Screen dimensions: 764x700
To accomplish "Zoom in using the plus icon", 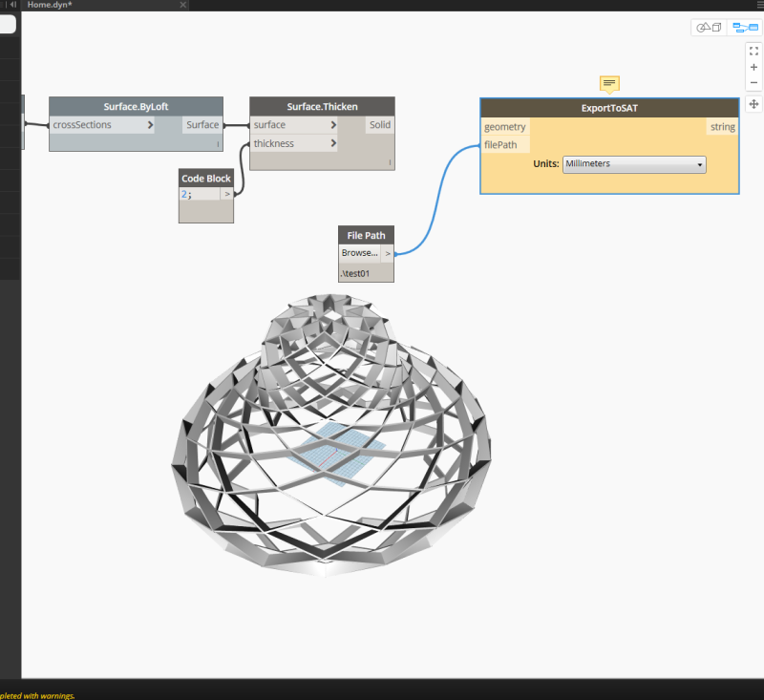I will pyautogui.click(x=753, y=67).
